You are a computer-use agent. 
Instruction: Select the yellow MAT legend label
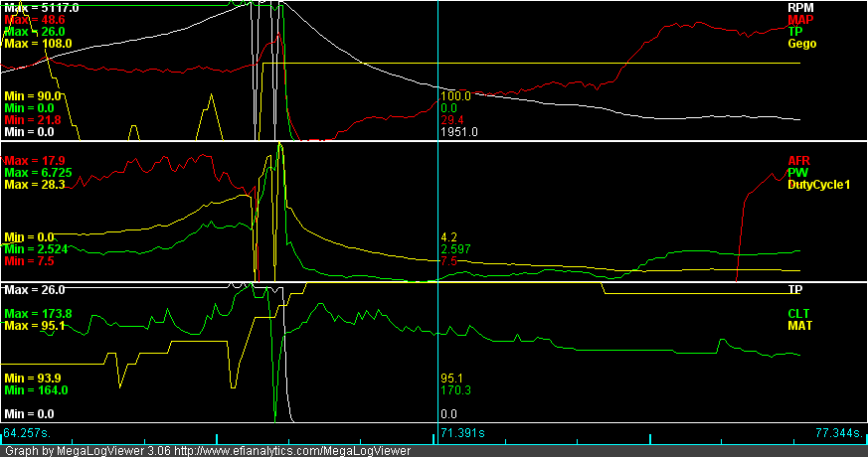click(799, 325)
